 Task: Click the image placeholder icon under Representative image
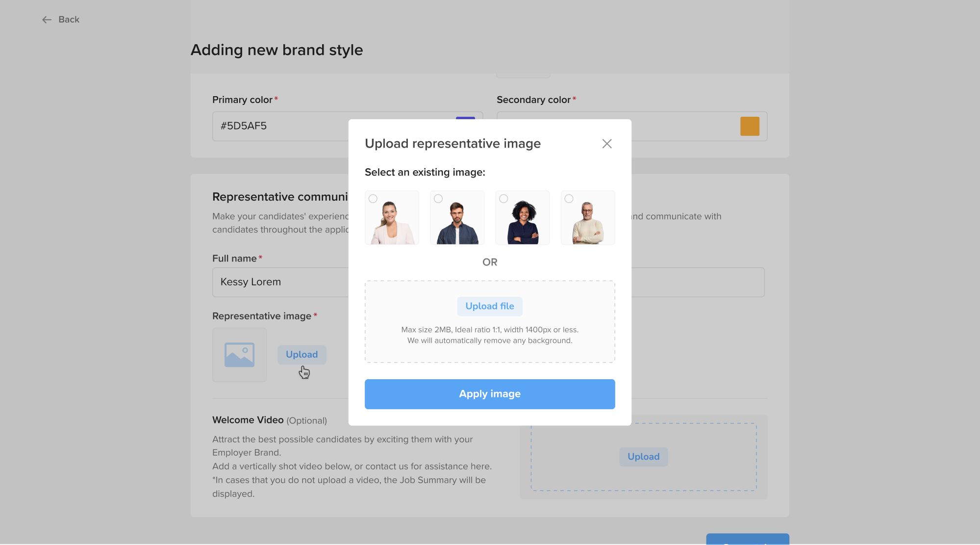point(239,355)
